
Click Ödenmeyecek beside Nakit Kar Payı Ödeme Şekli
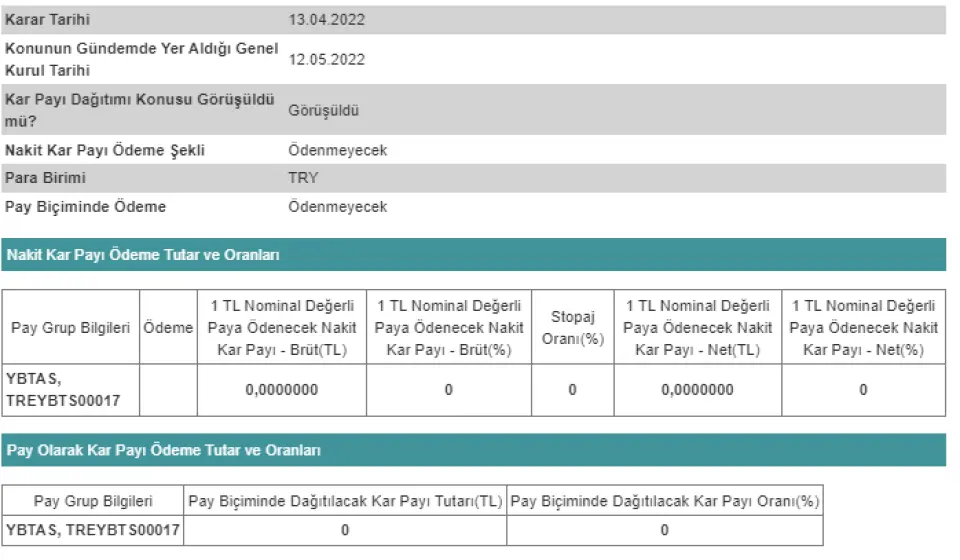[337, 150]
